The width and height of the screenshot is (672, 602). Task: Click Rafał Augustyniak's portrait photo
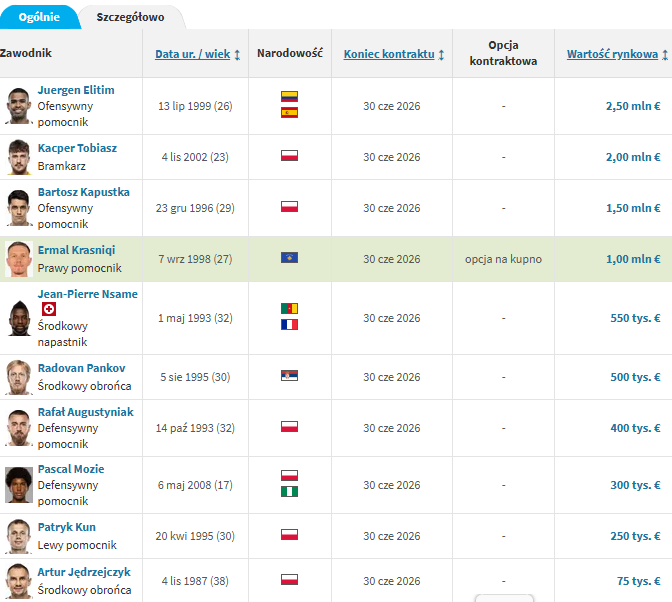pos(19,428)
